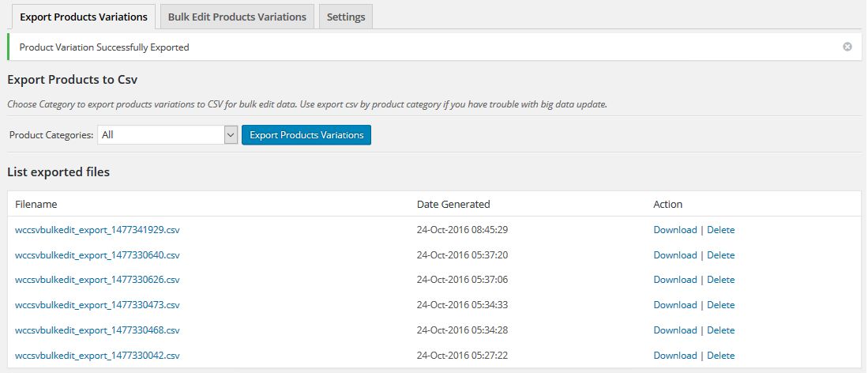Delete the export generated at 05:34:28
868x373 pixels.
coord(720,330)
